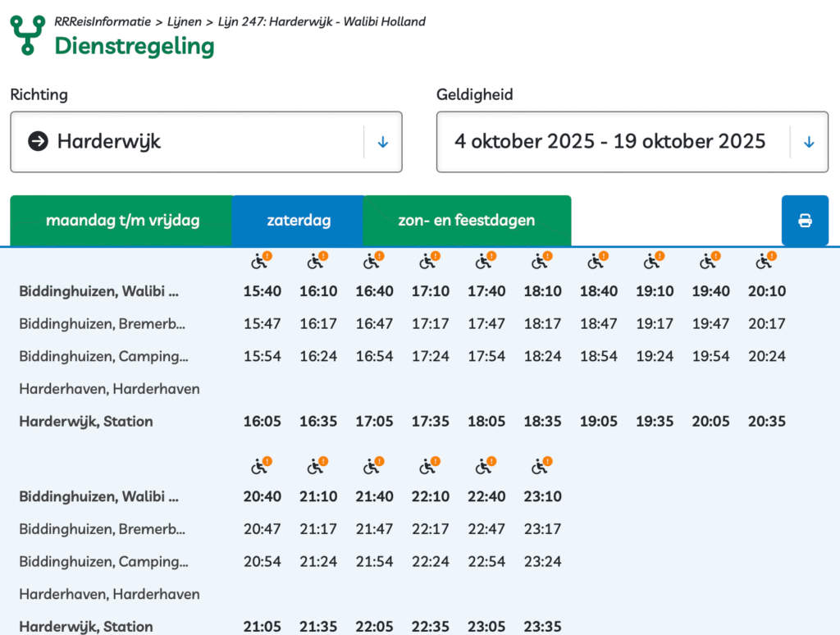840x635 pixels.
Task: Click wheelchair icon above the 15:40 departure
Action: pyautogui.click(x=260, y=262)
